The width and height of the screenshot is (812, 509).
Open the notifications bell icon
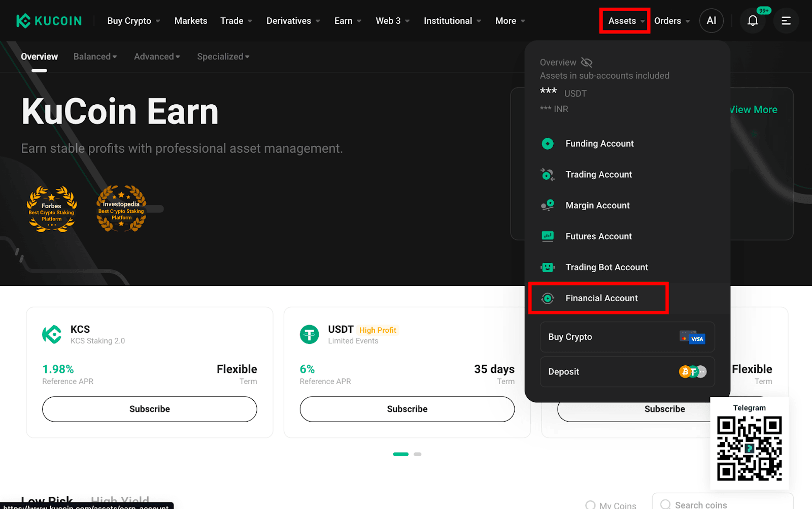tap(753, 21)
